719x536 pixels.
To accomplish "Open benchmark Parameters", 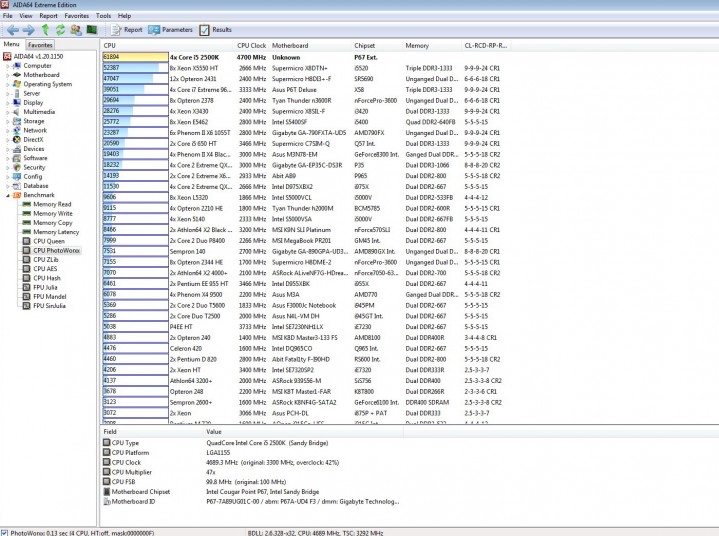I will (x=170, y=30).
